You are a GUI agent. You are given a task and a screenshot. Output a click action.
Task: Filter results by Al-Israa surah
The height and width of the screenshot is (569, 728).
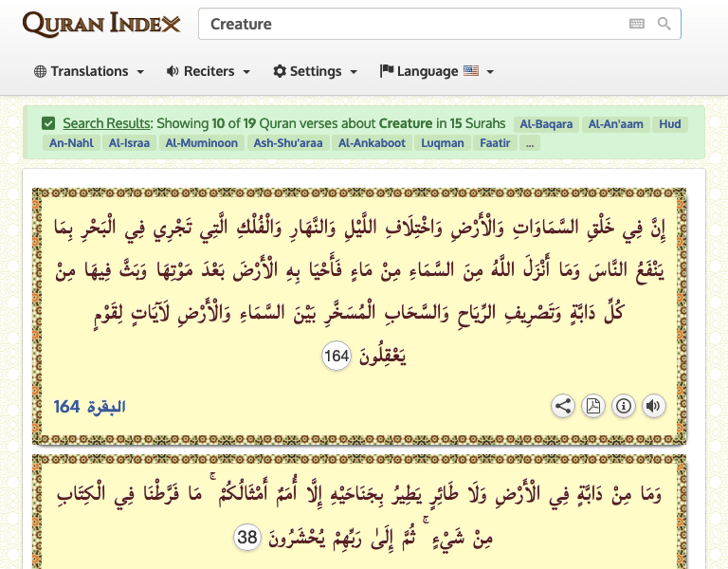(129, 143)
